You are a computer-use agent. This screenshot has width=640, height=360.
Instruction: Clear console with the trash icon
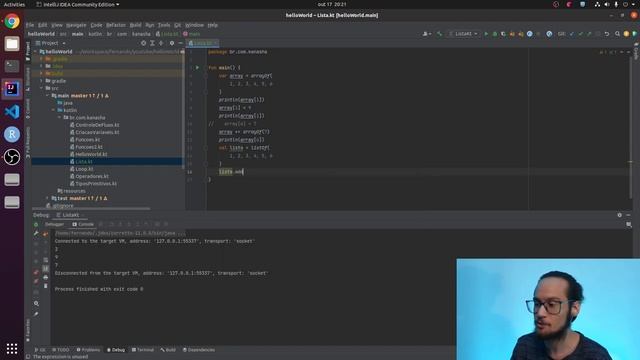(45, 286)
